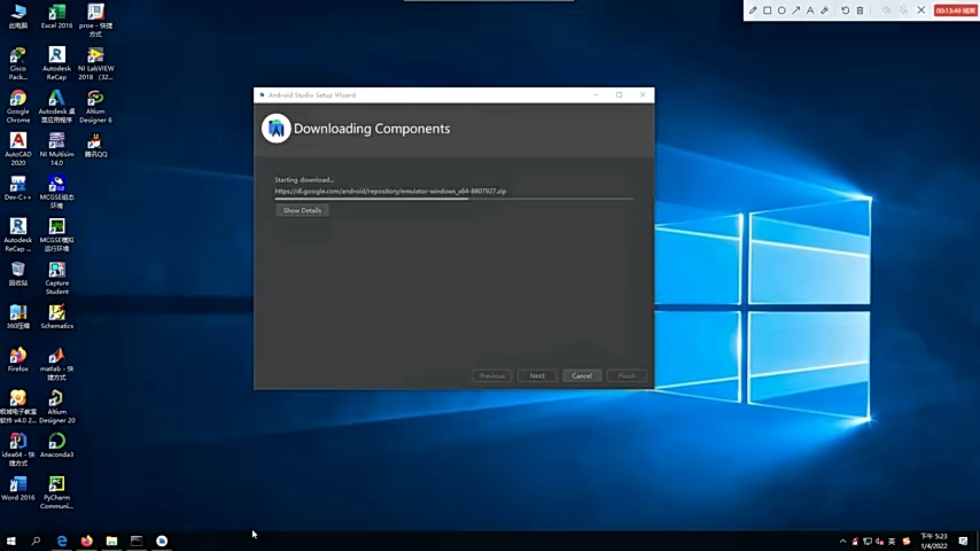
Task: Open the Anaconda3 desktop icon
Action: tap(57, 445)
